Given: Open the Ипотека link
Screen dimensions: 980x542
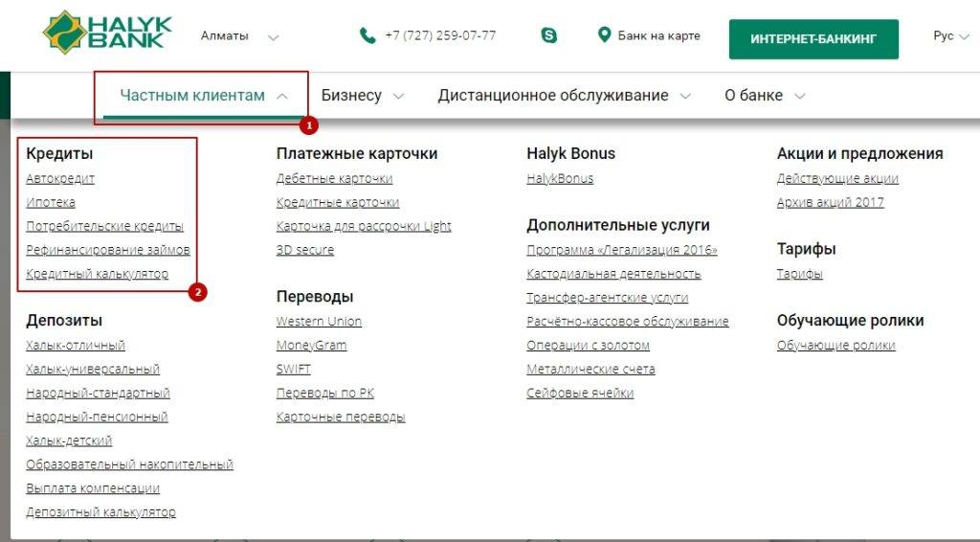Looking at the screenshot, I should [51, 202].
